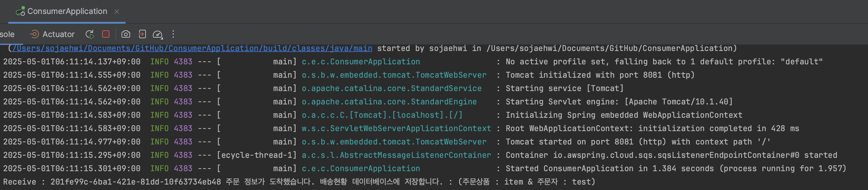The height and width of the screenshot is (190, 868).
Task: Take a thread dump with camera icon
Action: 126,34
